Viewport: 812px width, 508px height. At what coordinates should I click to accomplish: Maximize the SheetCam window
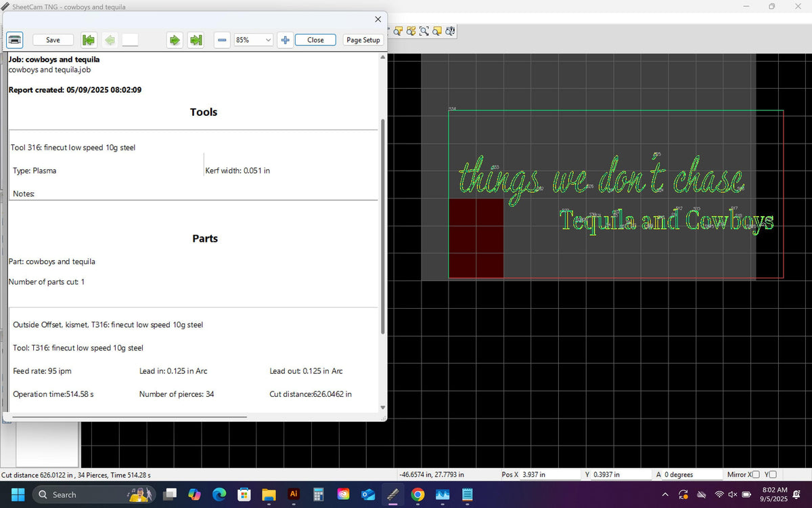[x=772, y=6]
